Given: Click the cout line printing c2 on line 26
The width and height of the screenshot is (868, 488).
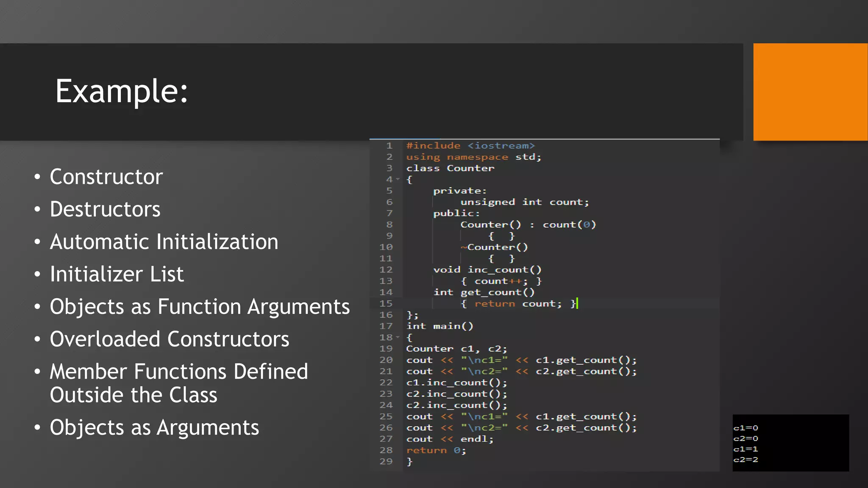Looking at the screenshot, I should (521, 428).
